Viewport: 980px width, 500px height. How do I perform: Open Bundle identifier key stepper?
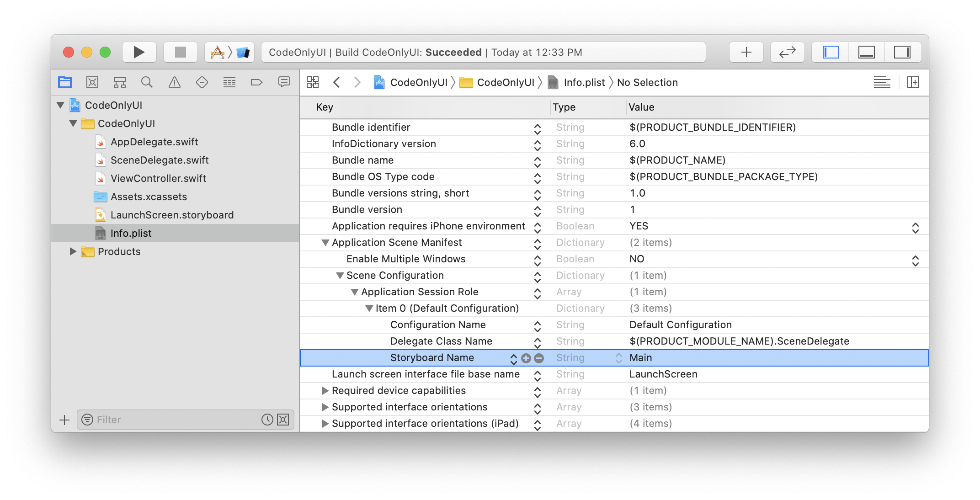pos(538,128)
